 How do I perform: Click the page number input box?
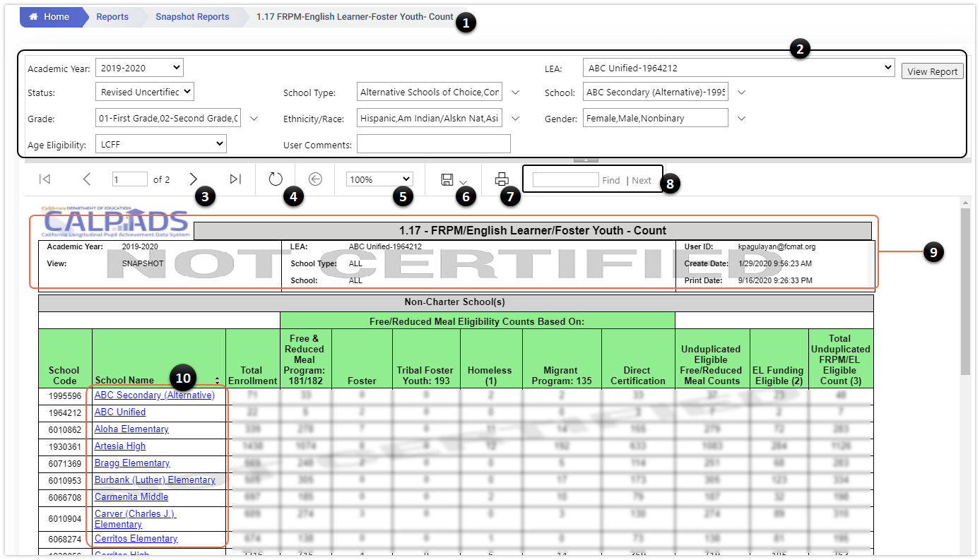(x=129, y=179)
